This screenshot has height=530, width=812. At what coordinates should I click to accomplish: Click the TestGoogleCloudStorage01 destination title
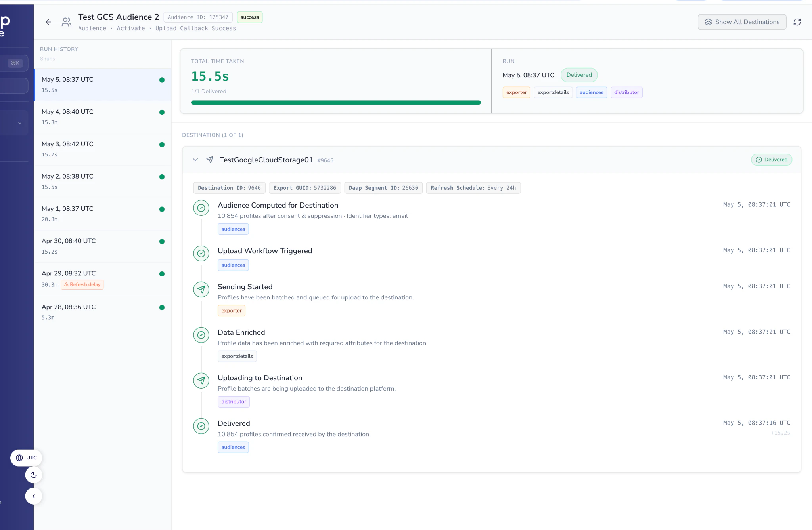tap(266, 160)
